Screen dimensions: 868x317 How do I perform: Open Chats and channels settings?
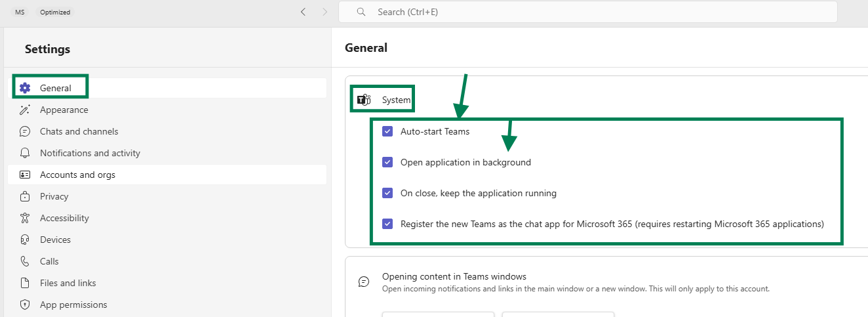167,131
